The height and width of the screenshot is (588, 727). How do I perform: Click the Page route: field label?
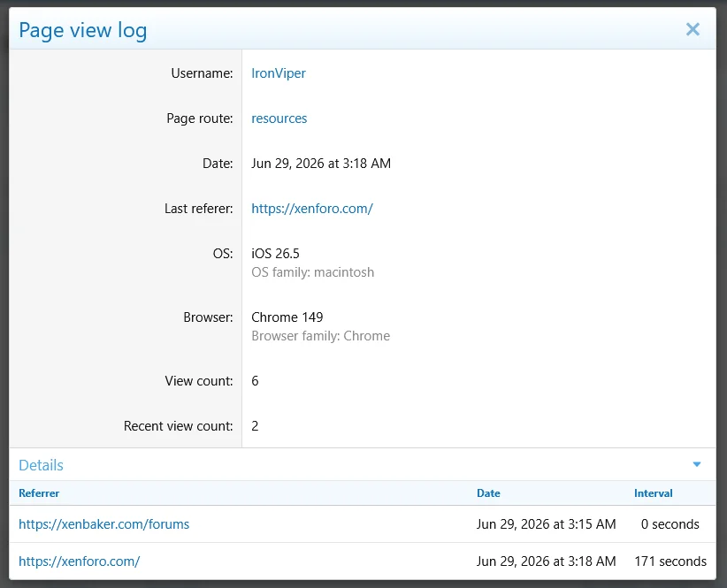coord(199,118)
